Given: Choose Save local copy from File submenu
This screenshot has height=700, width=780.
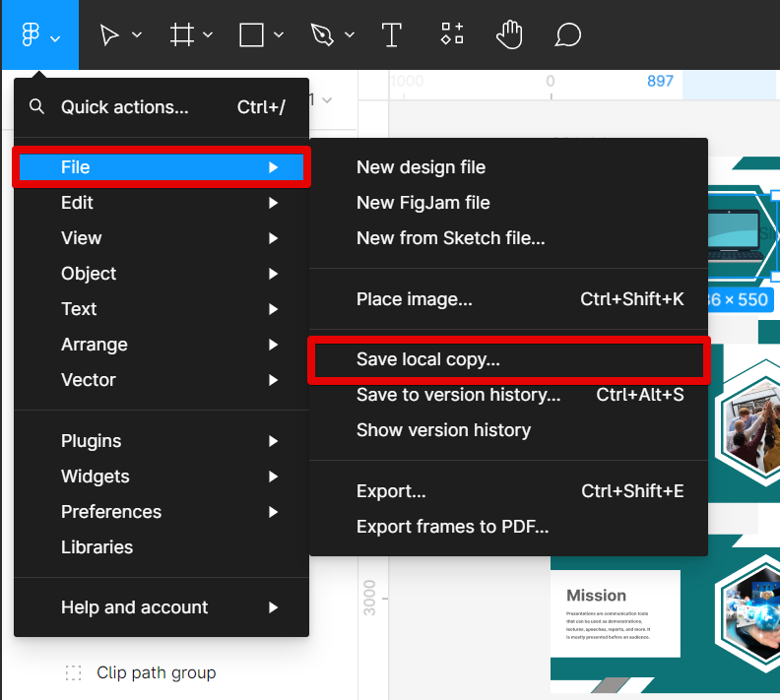Looking at the screenshot, I should [428, 360].
